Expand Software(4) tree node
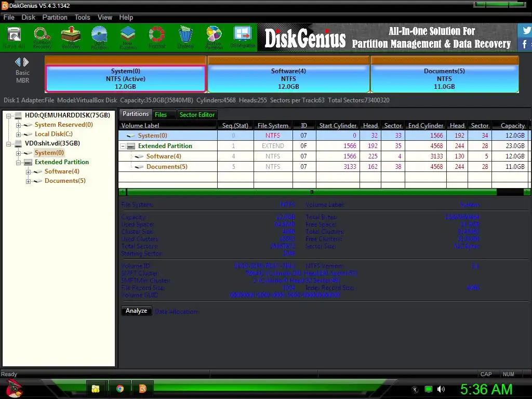This screenshot has height=399, width=532. 28,172
